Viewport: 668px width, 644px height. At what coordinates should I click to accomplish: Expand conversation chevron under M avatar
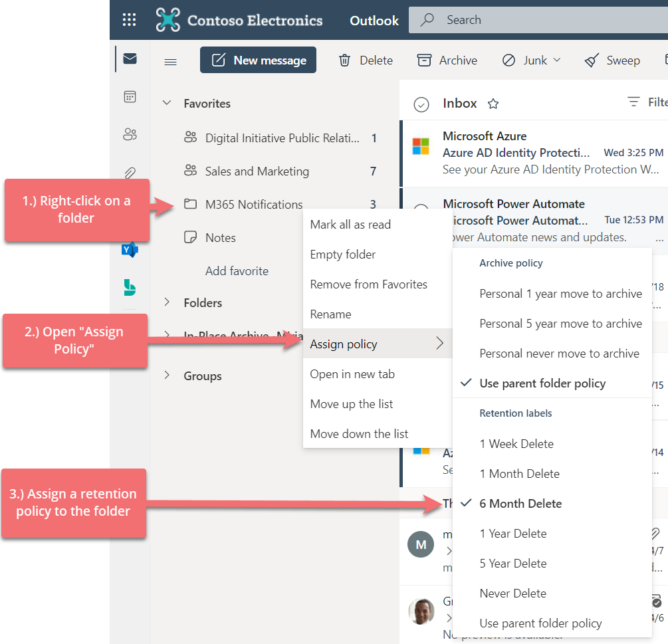pos(449,551)
